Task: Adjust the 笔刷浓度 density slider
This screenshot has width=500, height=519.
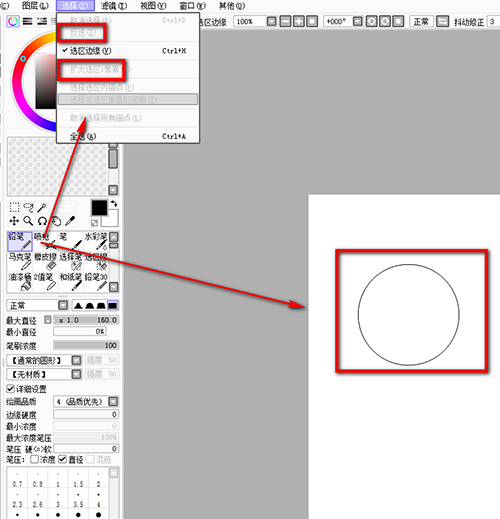Action: (86, 345)
